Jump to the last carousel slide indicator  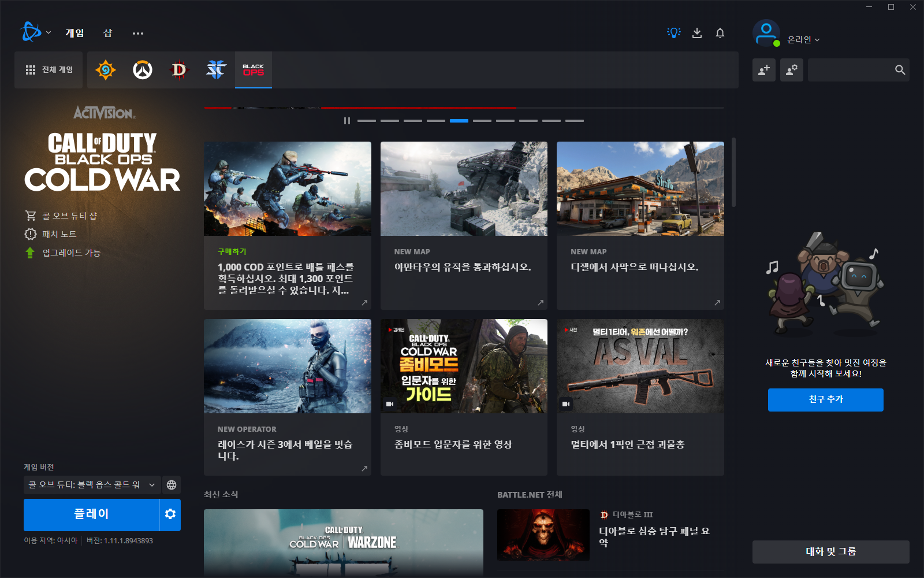pyautogui.click(x=575, y=121)
